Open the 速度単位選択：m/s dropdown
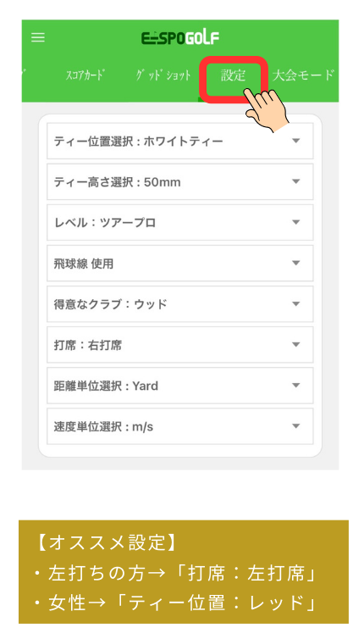Screen dimensions: 364x639 click(180, 426)
